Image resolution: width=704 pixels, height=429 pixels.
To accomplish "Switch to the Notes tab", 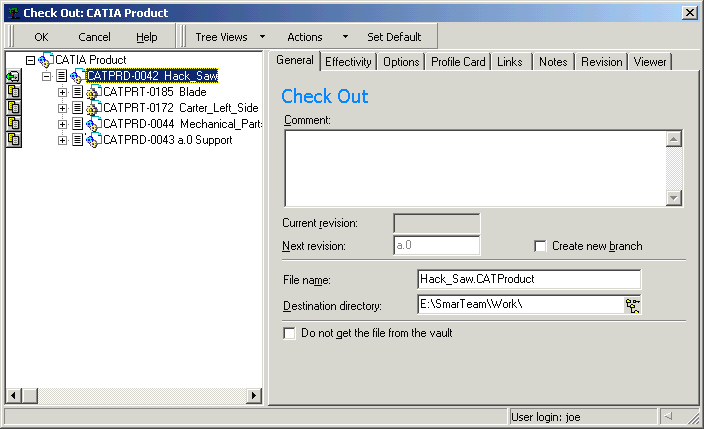I will pyautogui.click(x=553, y=62).
